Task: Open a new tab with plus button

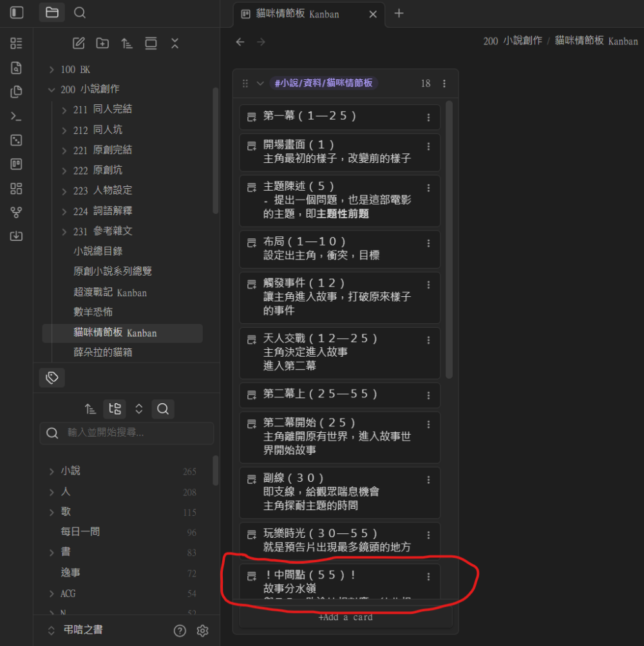Action: [399, 14]
